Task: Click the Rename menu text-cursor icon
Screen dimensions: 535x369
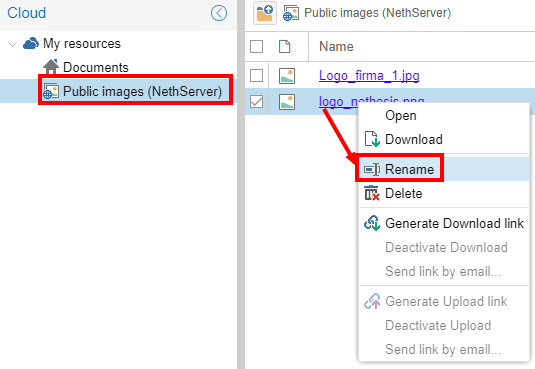Action: click(x=372, y=169)
